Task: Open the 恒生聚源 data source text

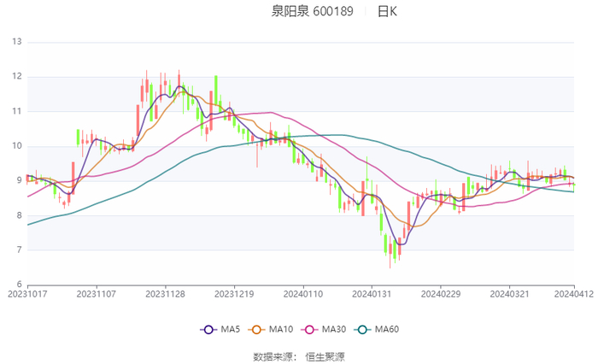Action: 325,355
